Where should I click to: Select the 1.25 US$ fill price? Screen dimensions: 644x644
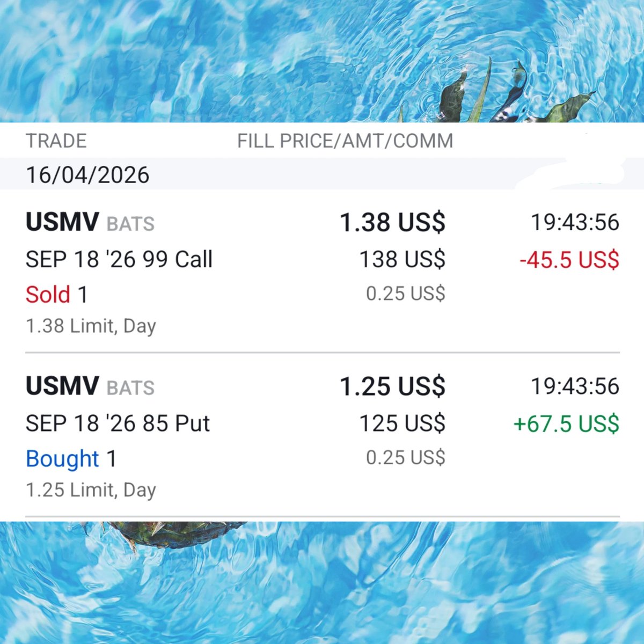(393, 386)
